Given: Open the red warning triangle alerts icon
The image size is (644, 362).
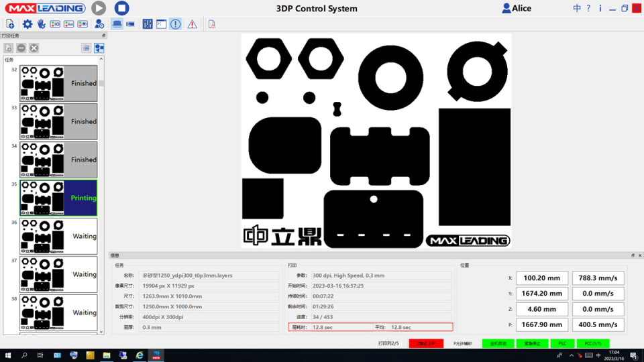Looking at the screenshot, I should point(193,24).
